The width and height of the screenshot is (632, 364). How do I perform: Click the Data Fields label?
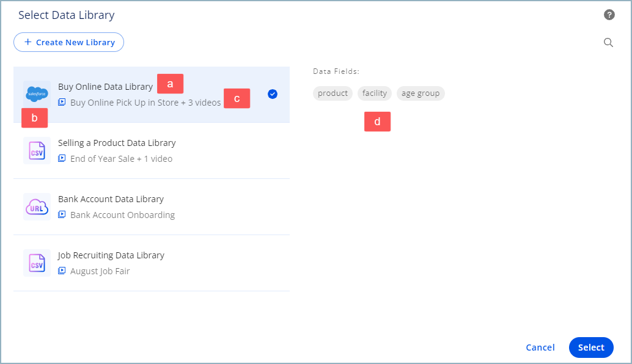pos(336,71)
